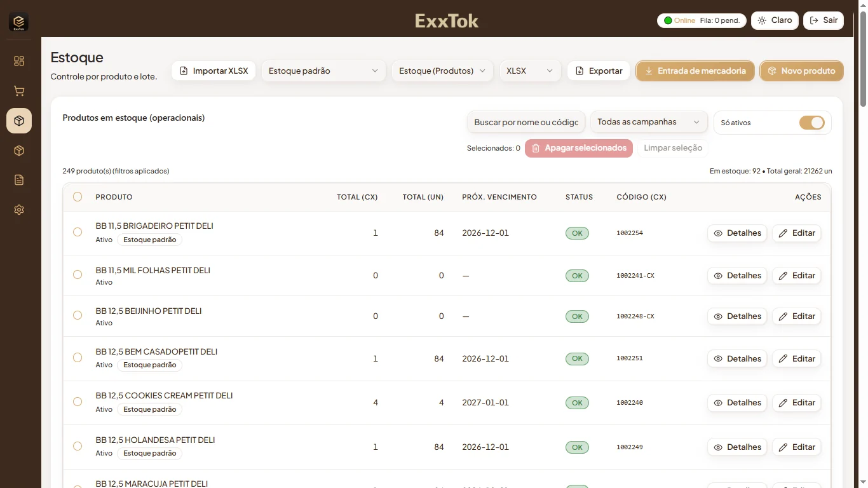Select BB 11,5 MIL FOLHAS PETIT DELI checkbox
Viewport: 868px width, 488px height.
pyautogui.click(x=78, y=274)
